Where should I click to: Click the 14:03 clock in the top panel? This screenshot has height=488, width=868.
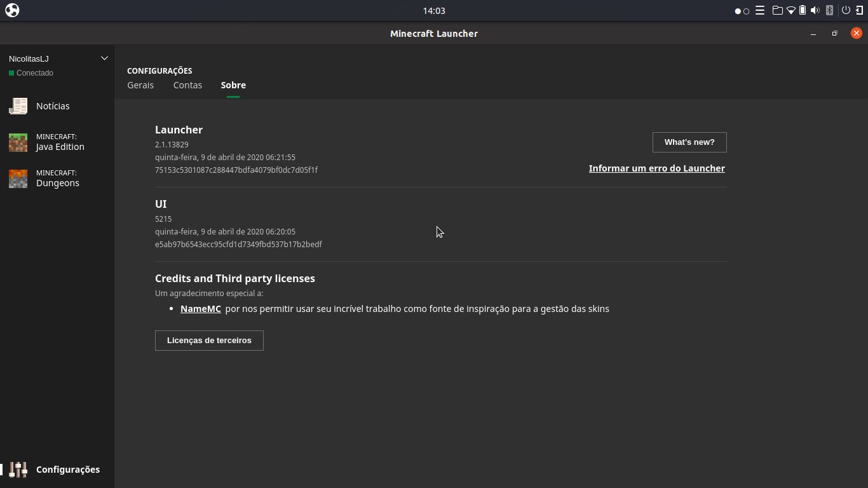coord(434,11)
